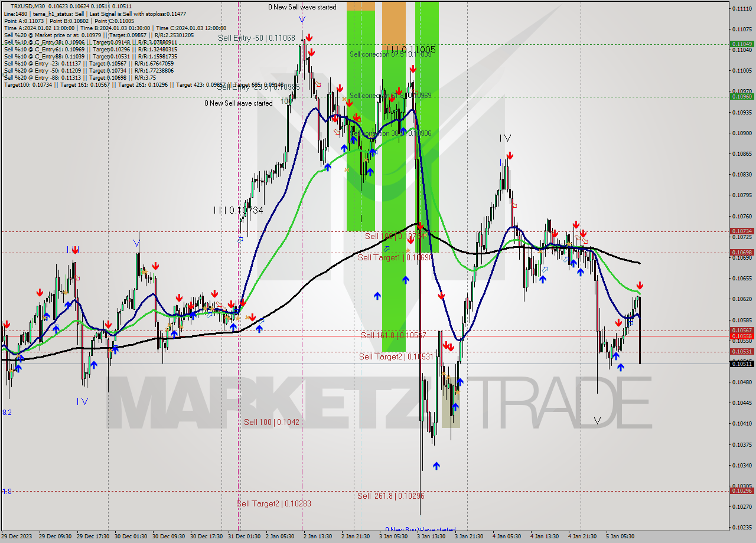Click the '3 Jan 21:30' time label

coord(469,537)
